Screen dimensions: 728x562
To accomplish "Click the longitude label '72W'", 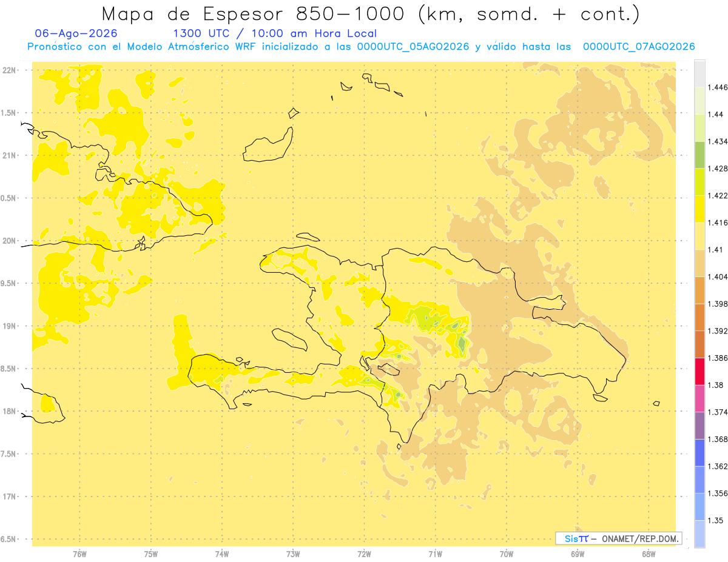I will click(364, 554).
